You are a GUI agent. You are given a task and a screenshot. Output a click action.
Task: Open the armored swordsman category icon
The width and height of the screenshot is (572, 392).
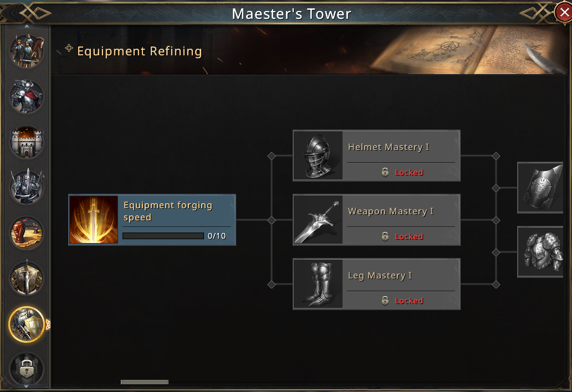pos(27,187)
